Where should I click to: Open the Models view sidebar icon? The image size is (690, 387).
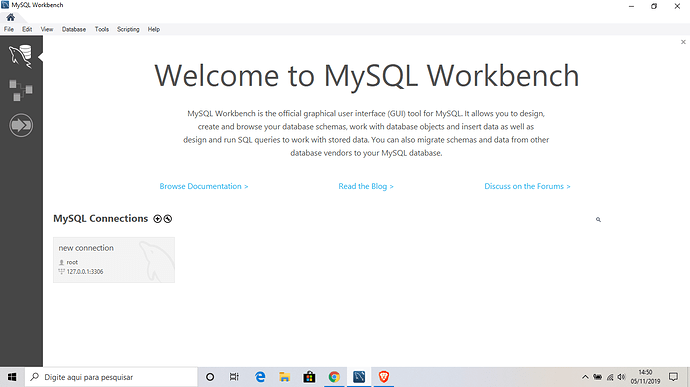(x=21, y=90)
